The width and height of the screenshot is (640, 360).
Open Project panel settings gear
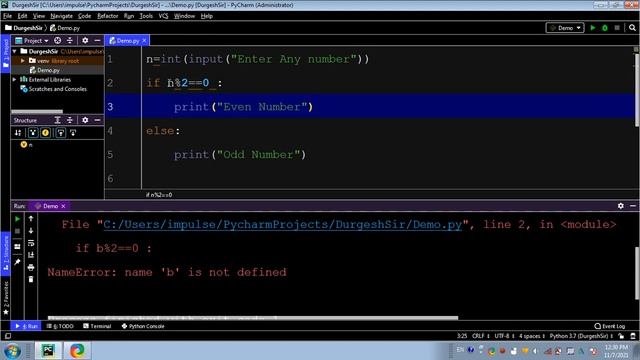coord(85,40)
